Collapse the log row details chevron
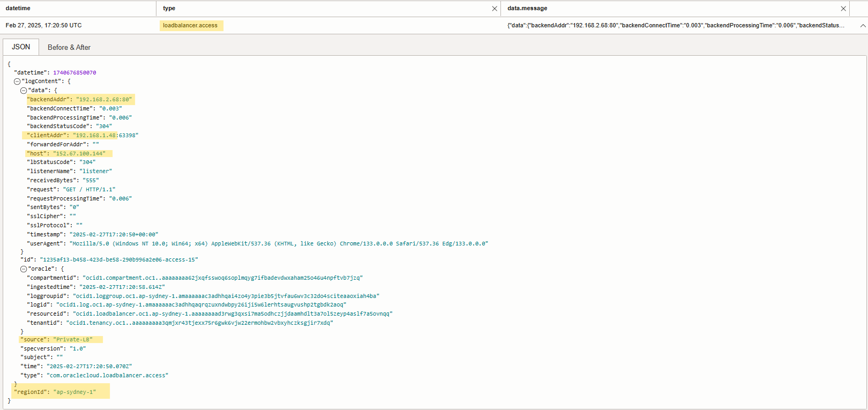Viewport: 868px width, 410px height. click(863, 26)
